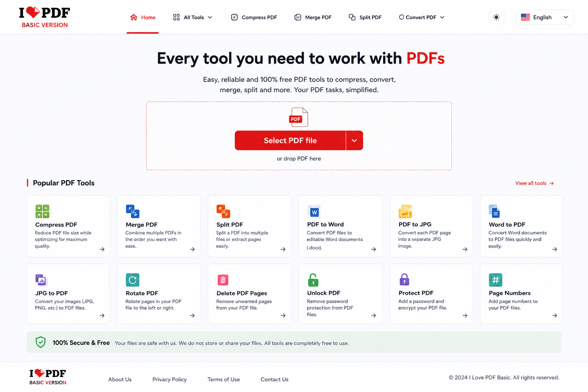
Task: Click the All Tools grid icon
Action: point(176,17)
